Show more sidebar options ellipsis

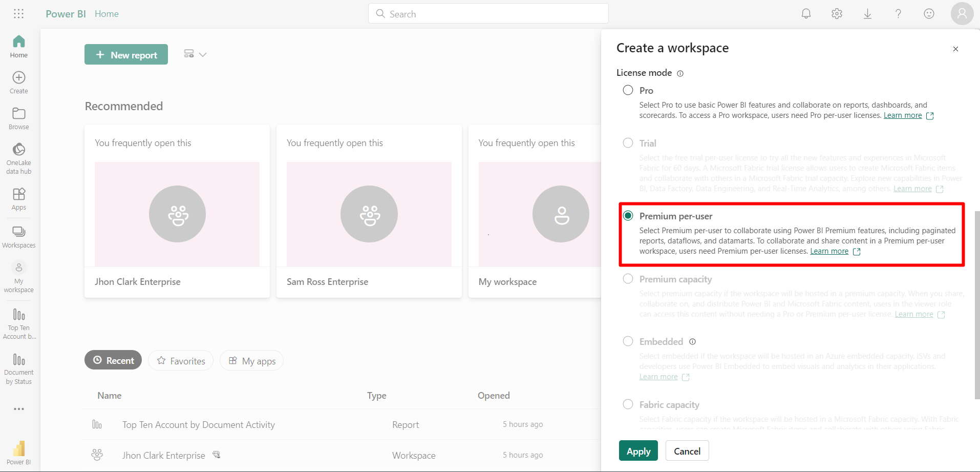click(19, 409)
